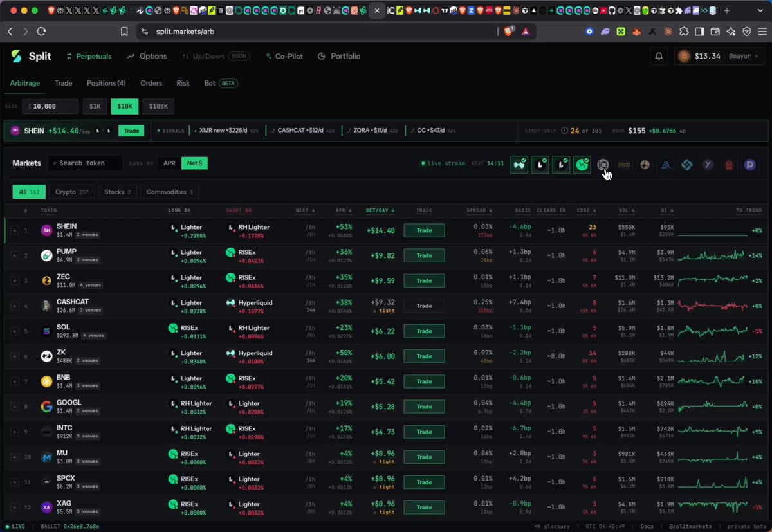
Task: Open the @splitmarkets footer link
Action: [692, 526]
